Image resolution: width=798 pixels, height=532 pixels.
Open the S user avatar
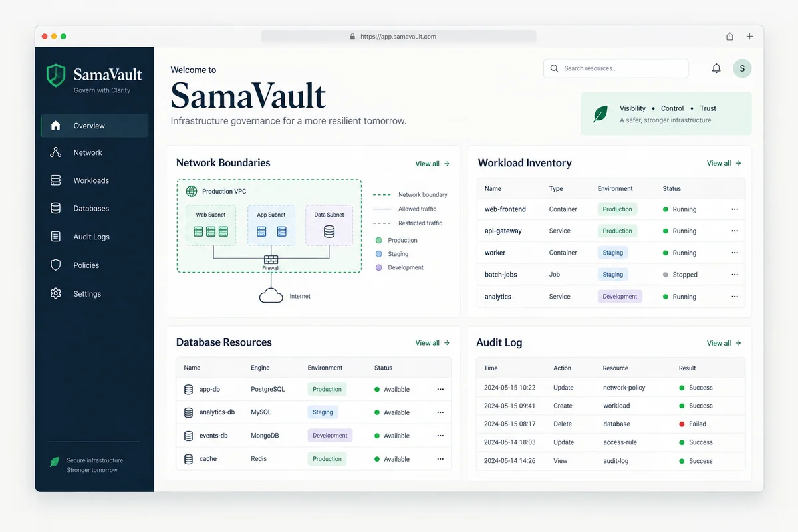[742, 68]
